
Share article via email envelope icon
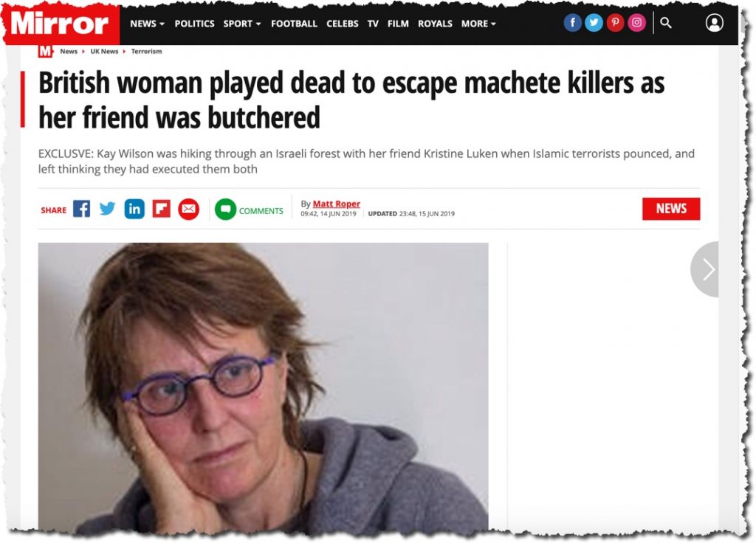click(188, 209)
